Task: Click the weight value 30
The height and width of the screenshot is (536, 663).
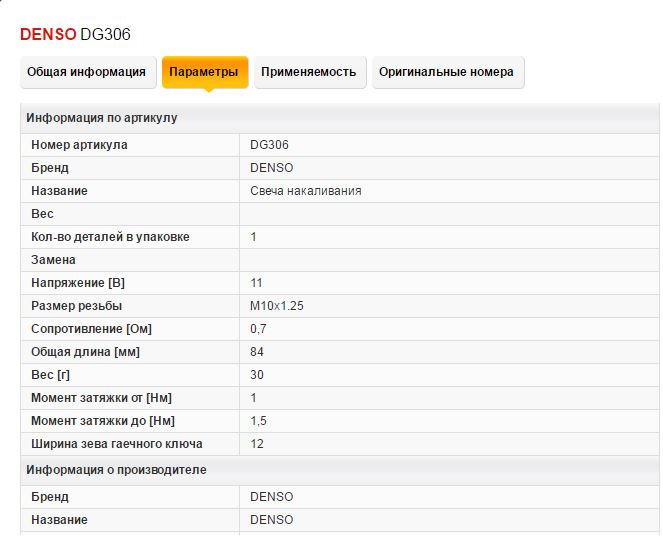Action: (x=257, y=375)
